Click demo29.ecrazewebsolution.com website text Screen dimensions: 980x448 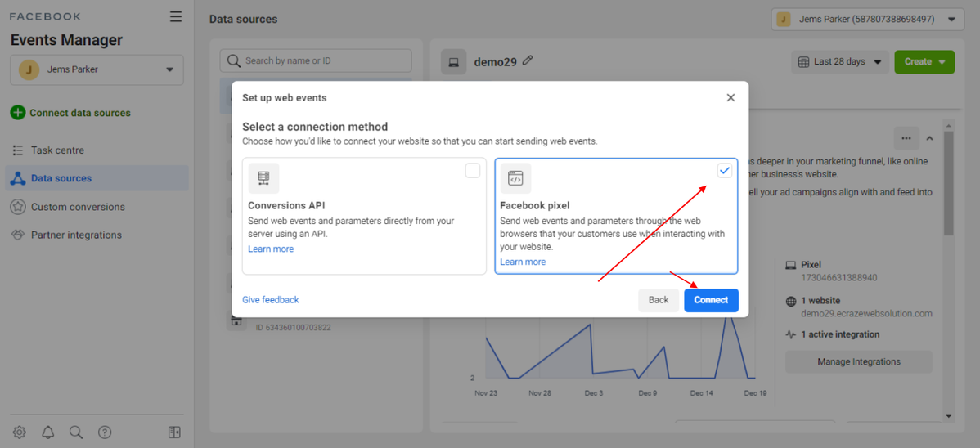click(x=867, y=314)
